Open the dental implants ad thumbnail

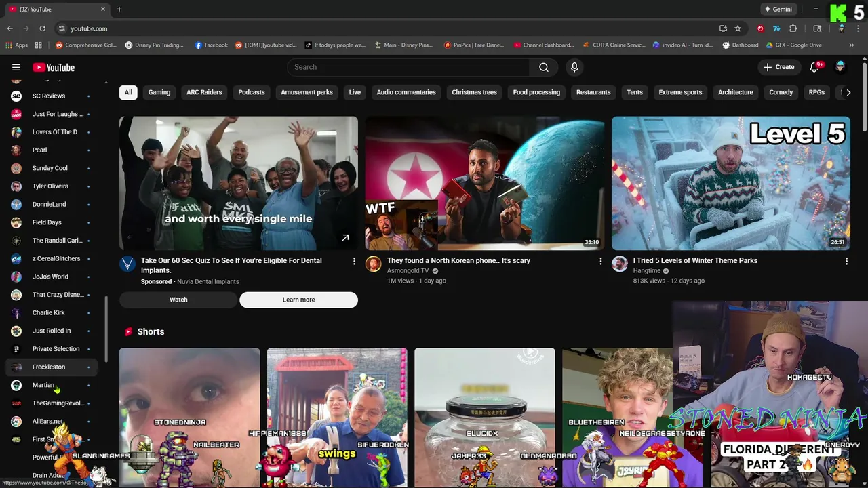239,183
